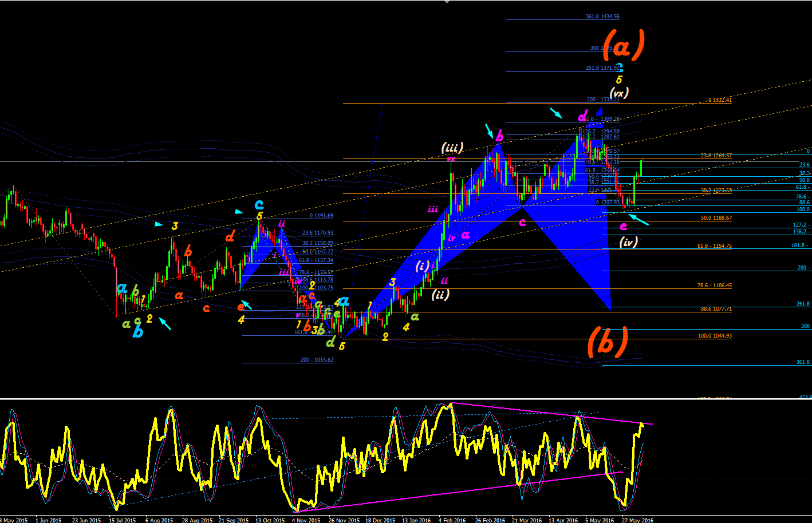Select the 15 Jul 2015 date label

(x=122, y=520)
